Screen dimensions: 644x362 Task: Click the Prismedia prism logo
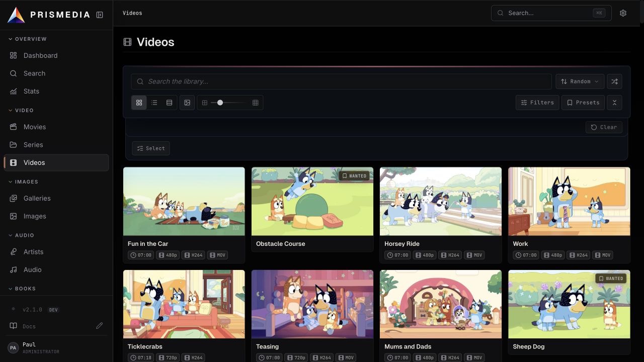[x=16, y=15]
